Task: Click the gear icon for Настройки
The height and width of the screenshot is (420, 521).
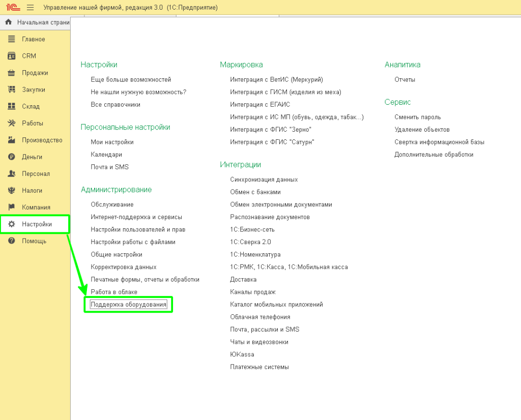Action: click(11, 224)
